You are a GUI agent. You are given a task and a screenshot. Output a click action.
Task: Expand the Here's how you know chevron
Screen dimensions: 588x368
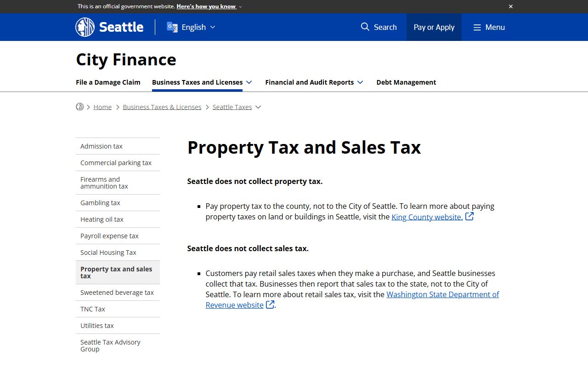pos(240,6)
